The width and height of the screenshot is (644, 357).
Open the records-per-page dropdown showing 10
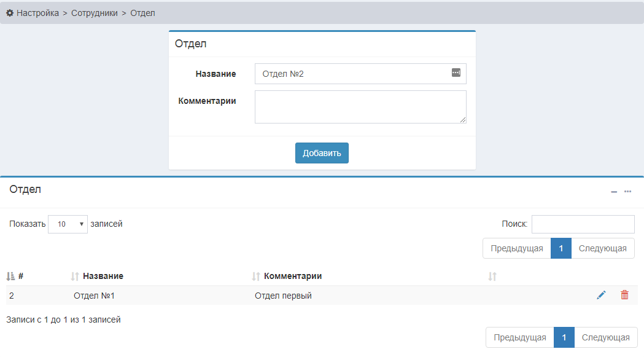[x=68, y=224]
